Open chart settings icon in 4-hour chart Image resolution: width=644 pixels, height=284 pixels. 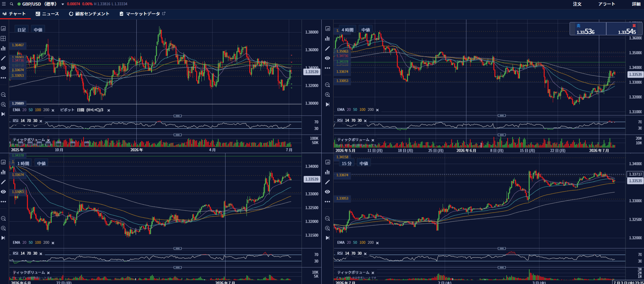[328, 29]
